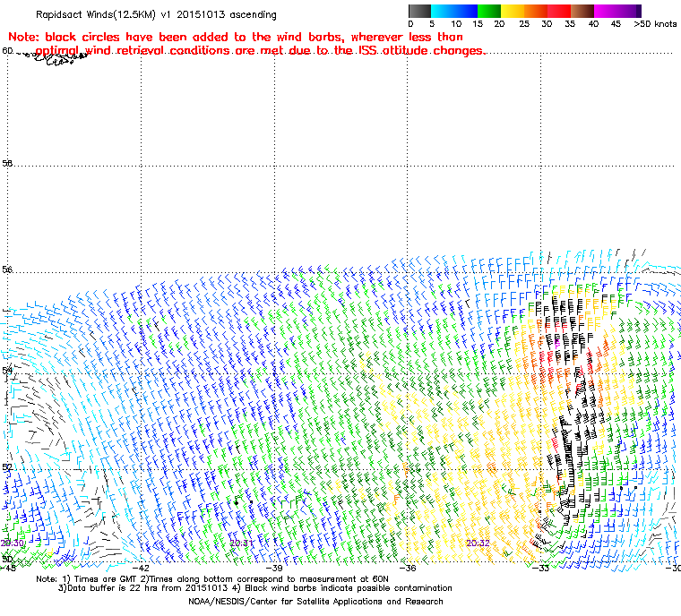Click the red 'optimal wind retrieval conditions' line
The image size is (681, 616).
point(260,51)
